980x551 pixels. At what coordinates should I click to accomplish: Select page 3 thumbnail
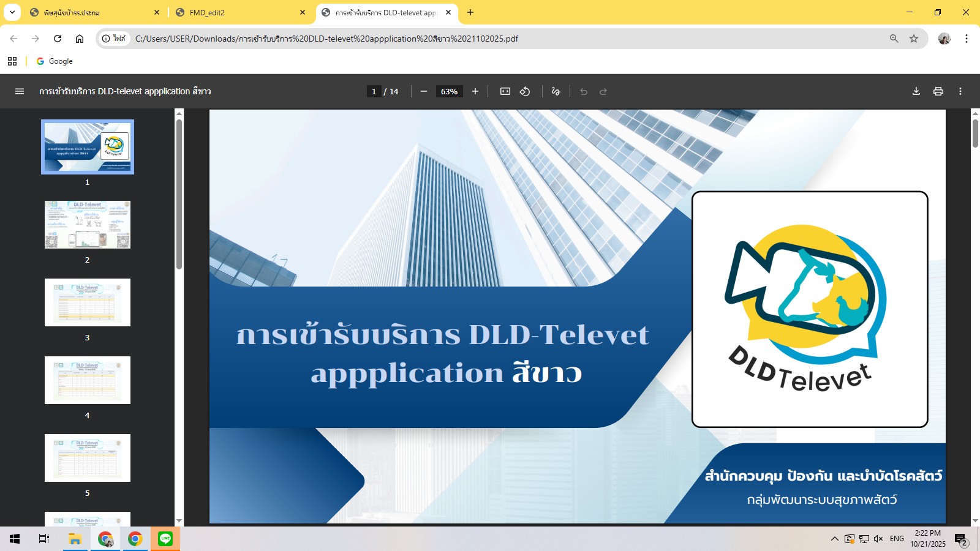tap(88, 302)
